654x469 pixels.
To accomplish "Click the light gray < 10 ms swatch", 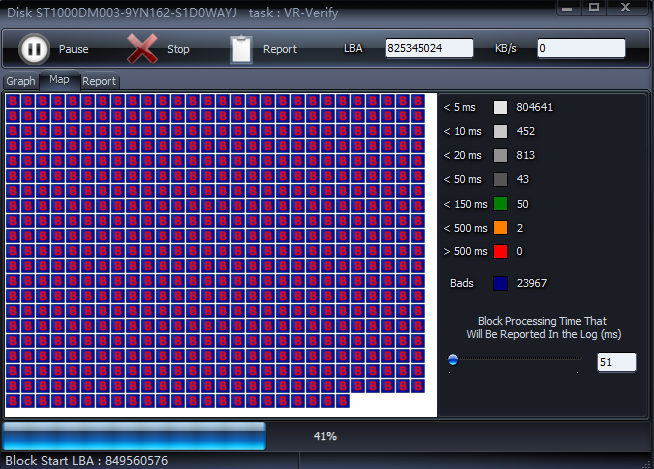I will [500, 131].
